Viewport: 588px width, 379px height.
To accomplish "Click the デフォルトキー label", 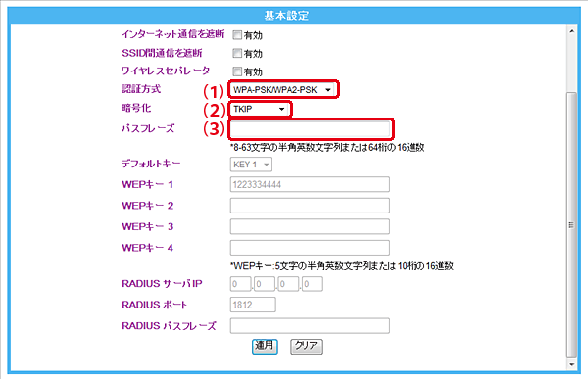I will 151,164.
